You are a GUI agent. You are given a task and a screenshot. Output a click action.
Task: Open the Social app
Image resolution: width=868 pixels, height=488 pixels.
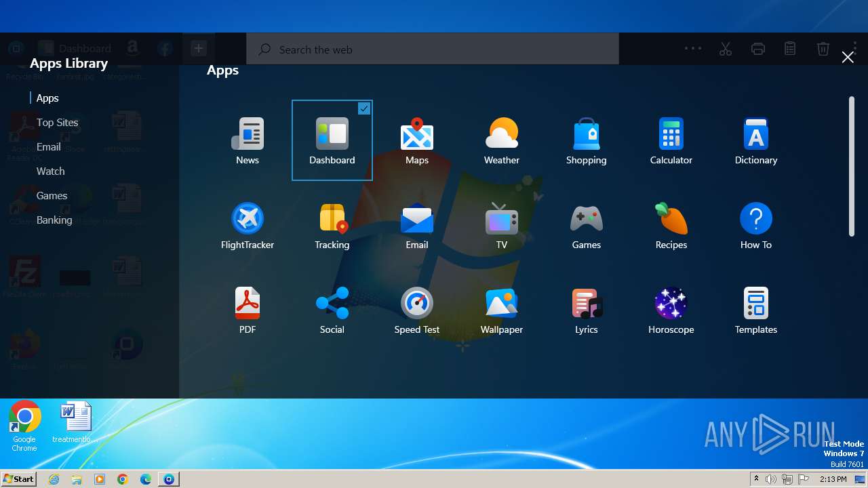pos(332,310)
